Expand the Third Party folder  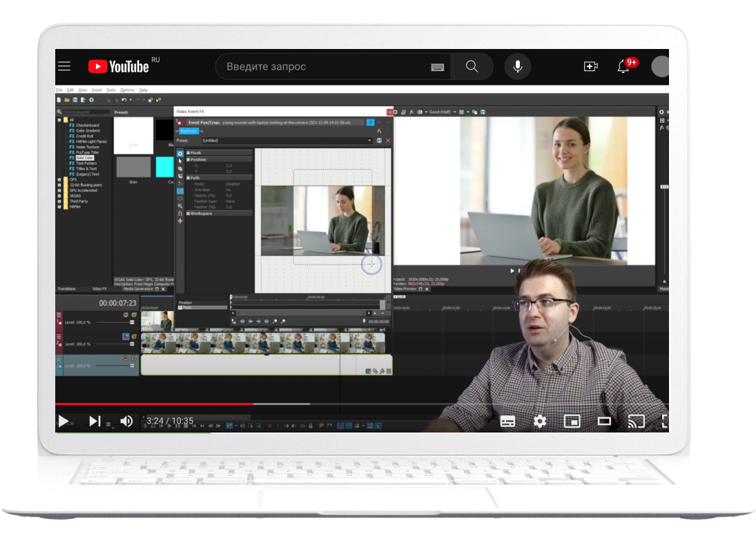(x=59, y=201)
